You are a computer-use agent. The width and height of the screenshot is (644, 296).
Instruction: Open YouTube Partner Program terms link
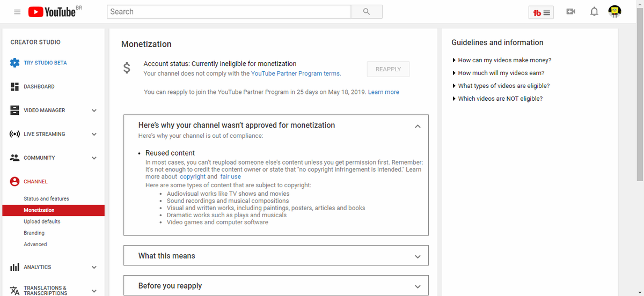coord(295,73)
